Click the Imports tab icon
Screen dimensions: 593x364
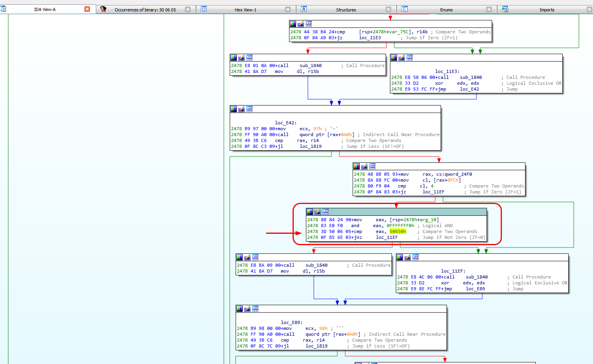click(x=505, y=9)
